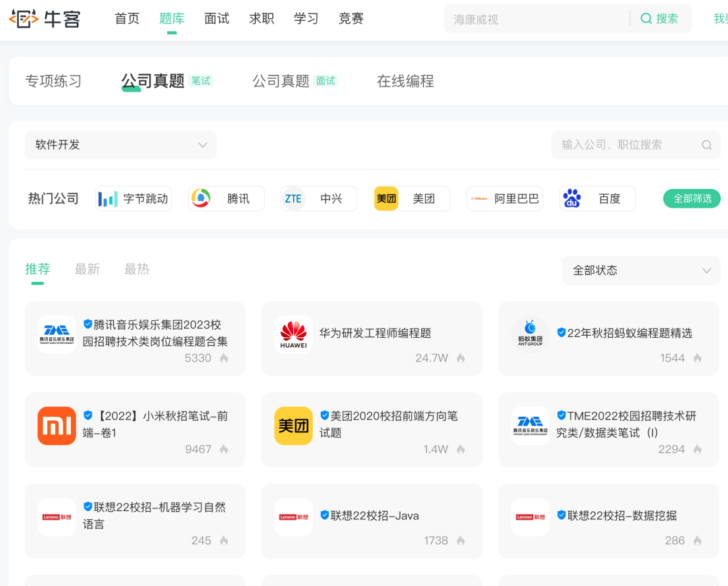Filter by 阿里巴巴 company label
This screenshot has height=586, width=728.
[x=517, y=199]
